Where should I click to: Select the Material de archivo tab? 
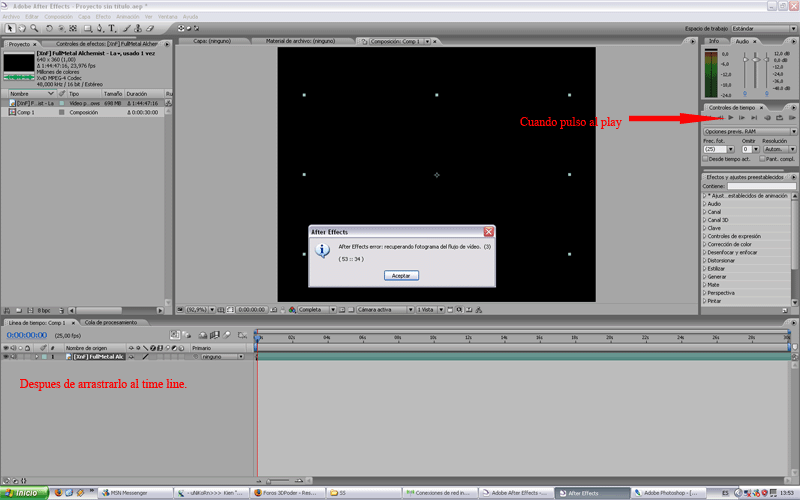click(x=301, y=41)
